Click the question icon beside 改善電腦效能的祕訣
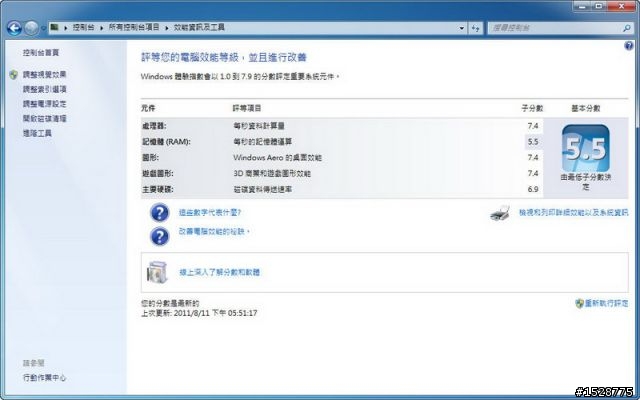This screenshot has height=400, width=640. [159, 236]
